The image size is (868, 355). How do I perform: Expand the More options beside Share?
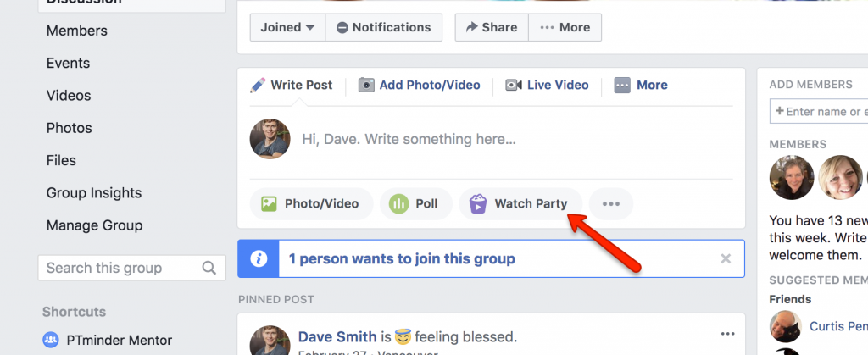pos(565,28)
